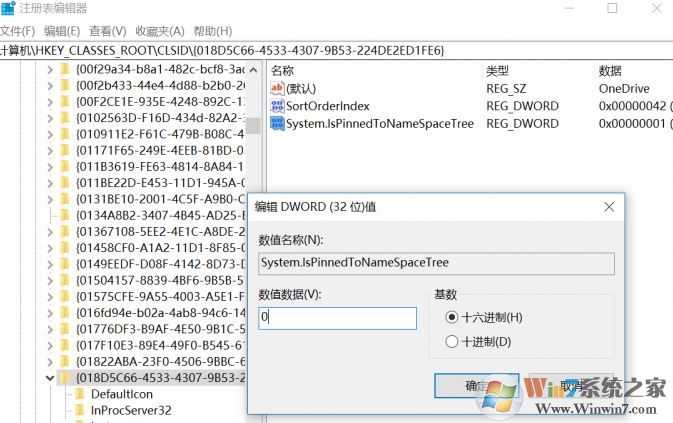Click folder icon of {0131BE10-2001-4C5F key

pyautogui.click(x=65, y=199)
